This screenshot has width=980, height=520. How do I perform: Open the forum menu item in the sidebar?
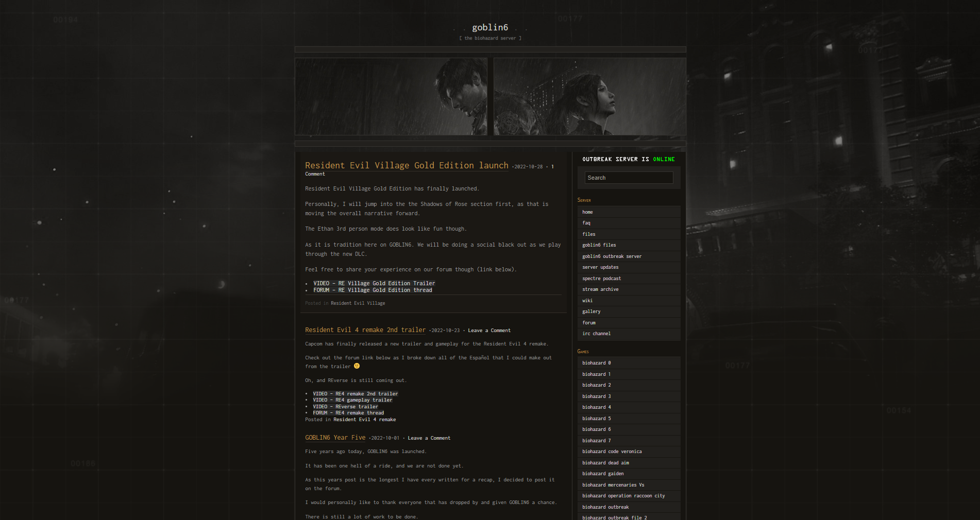coord(629,323)
